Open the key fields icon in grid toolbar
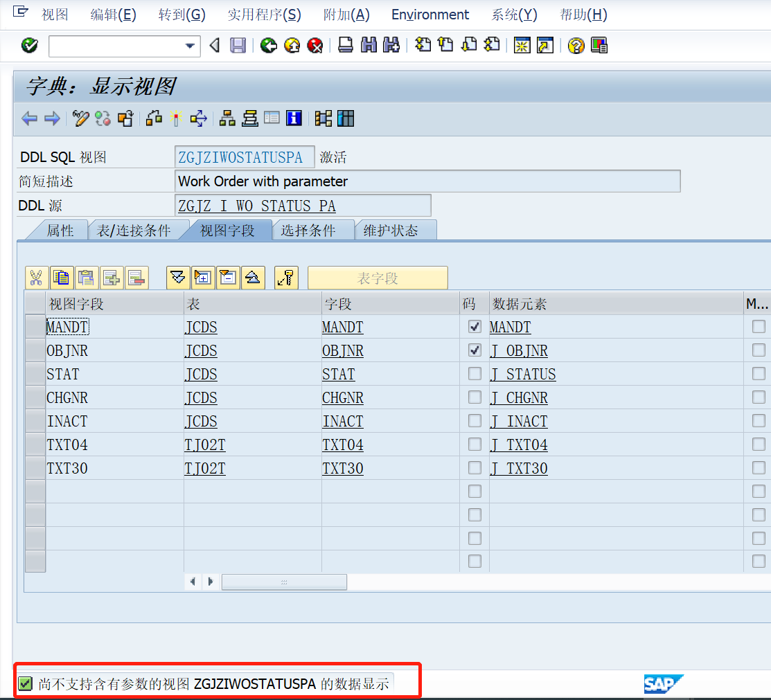The width and height of the screenshot is (771, 700). click(286, 277)
